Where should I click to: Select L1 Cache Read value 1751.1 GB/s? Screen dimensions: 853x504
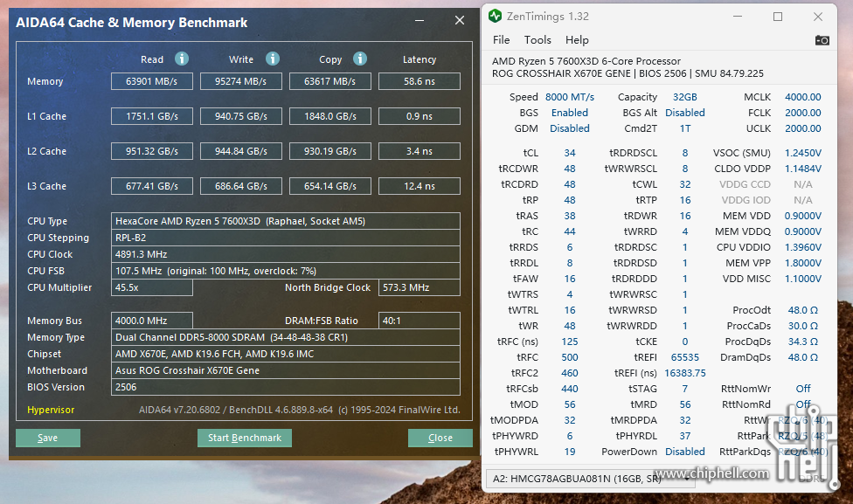(x=152, y=116)
